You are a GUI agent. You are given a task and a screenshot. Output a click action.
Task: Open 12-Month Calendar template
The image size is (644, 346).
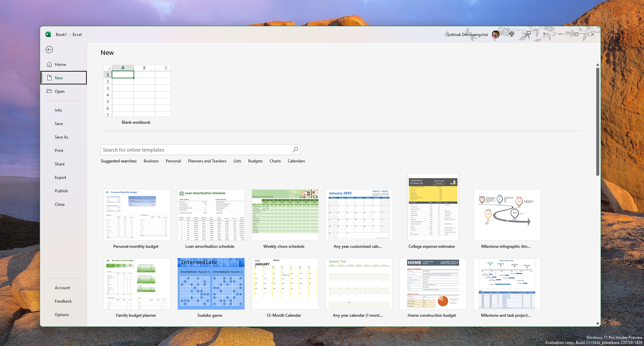click(x=285, y=284)
